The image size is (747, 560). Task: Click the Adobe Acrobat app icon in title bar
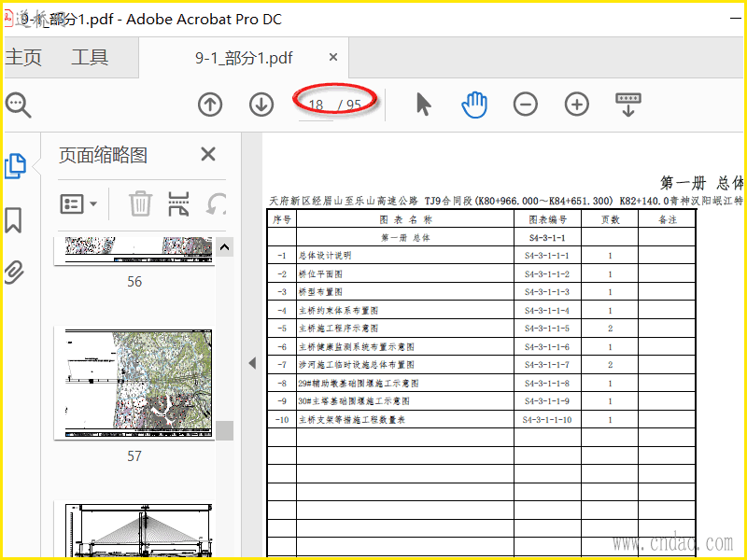pyautogui.click(x=8, y=19)
